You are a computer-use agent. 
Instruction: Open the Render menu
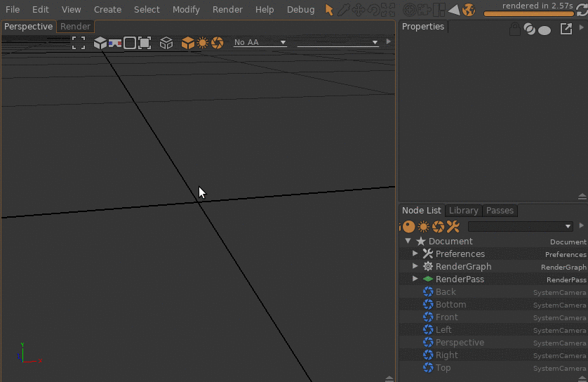click(227, 9)
